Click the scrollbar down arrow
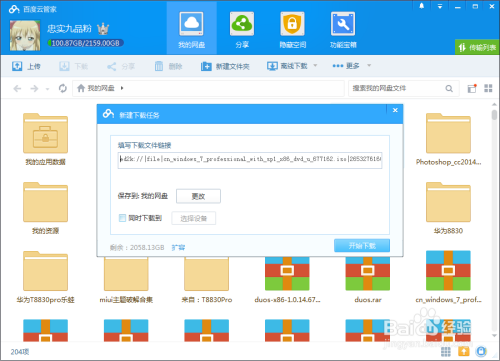 point(494,336)
